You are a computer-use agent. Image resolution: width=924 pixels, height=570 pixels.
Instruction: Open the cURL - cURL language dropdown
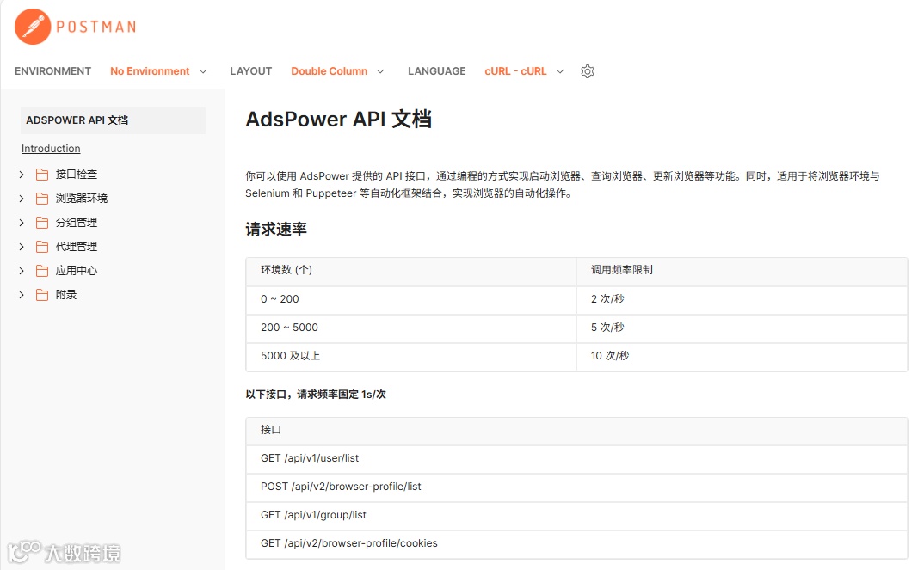pyautogui.click(x=525, y=71)
